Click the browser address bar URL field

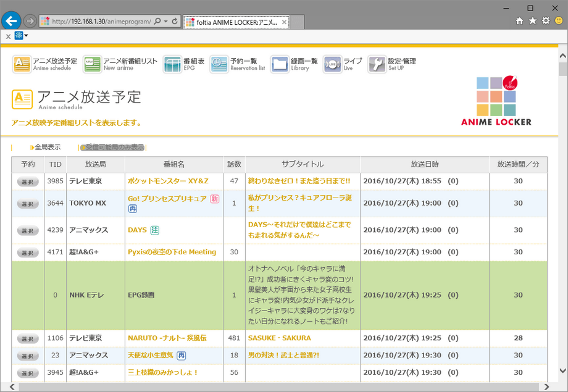101,22
